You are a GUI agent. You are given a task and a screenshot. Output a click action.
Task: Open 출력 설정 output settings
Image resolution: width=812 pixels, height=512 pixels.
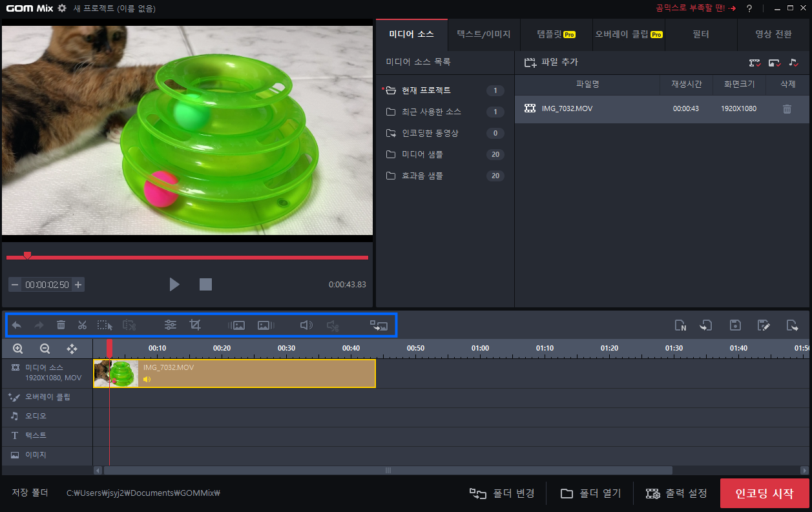point(676,493)
